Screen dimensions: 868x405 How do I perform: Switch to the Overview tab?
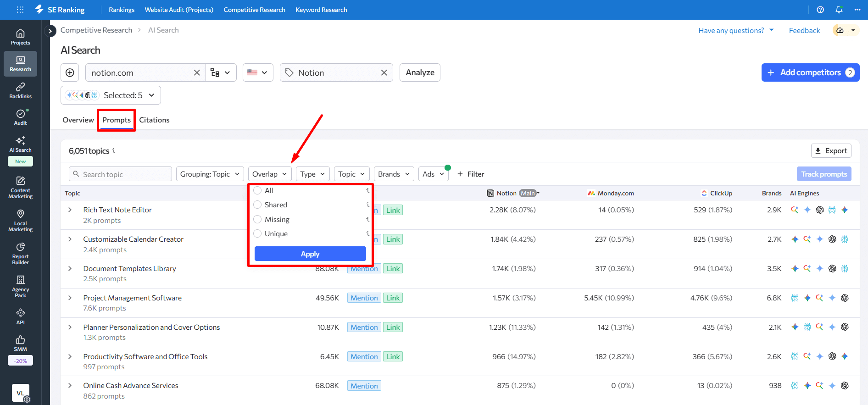(78, 120)
